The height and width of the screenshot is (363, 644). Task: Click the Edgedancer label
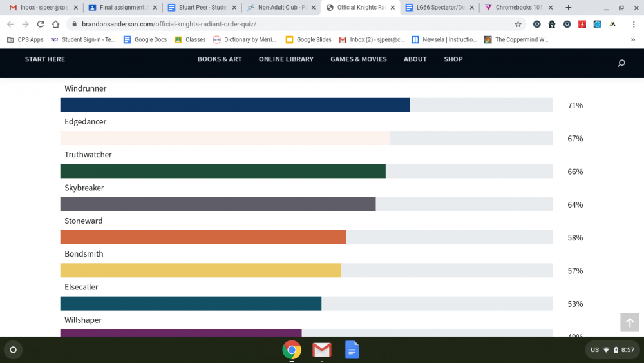pyautogui.click(x=86, y=122)
